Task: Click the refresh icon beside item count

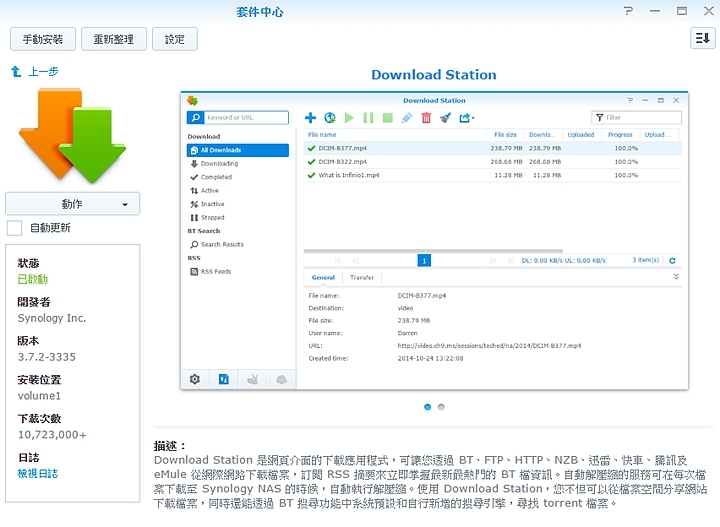Action: (672, 260)
